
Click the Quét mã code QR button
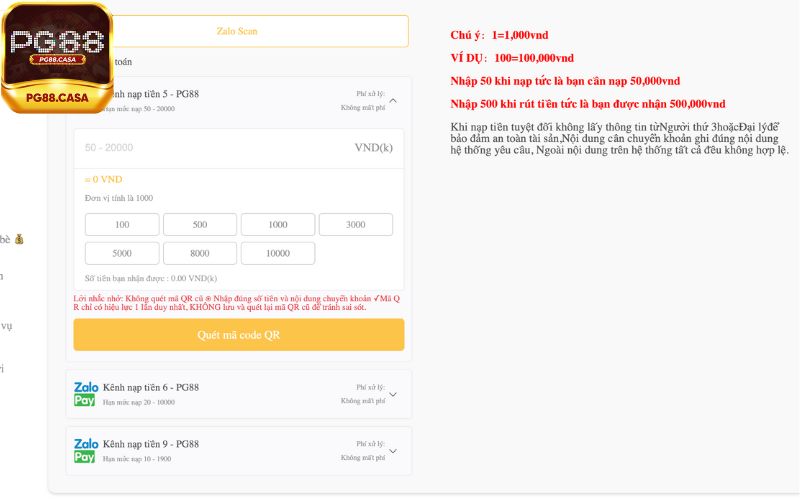(239, 335)
